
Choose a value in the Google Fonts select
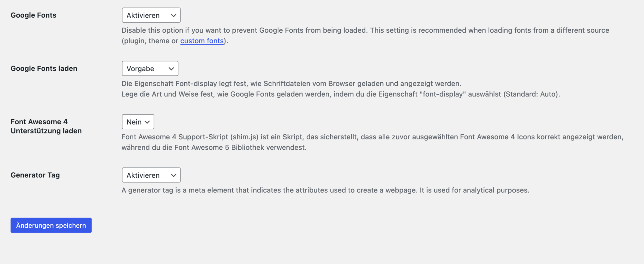(x=151, y=15)
